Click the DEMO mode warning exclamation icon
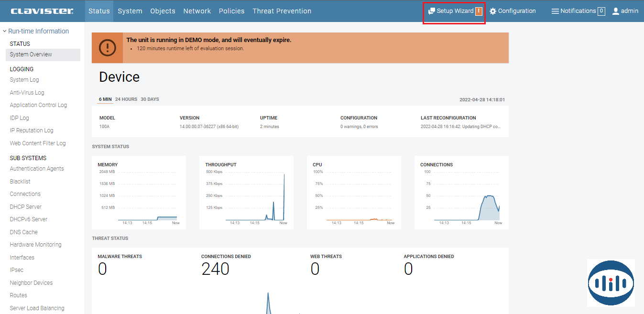644x314 pixels. [107, 48]
